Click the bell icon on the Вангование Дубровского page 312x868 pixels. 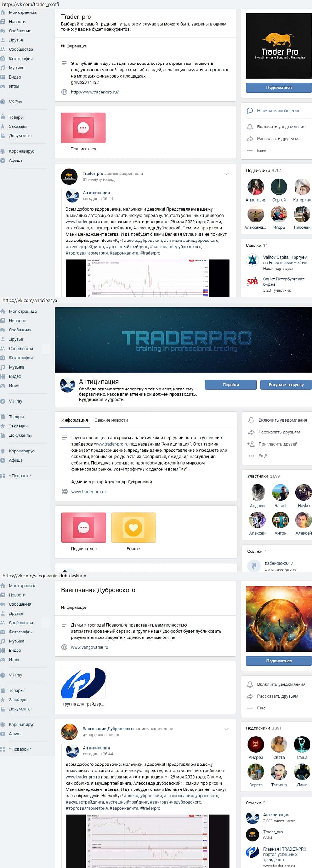250,684
